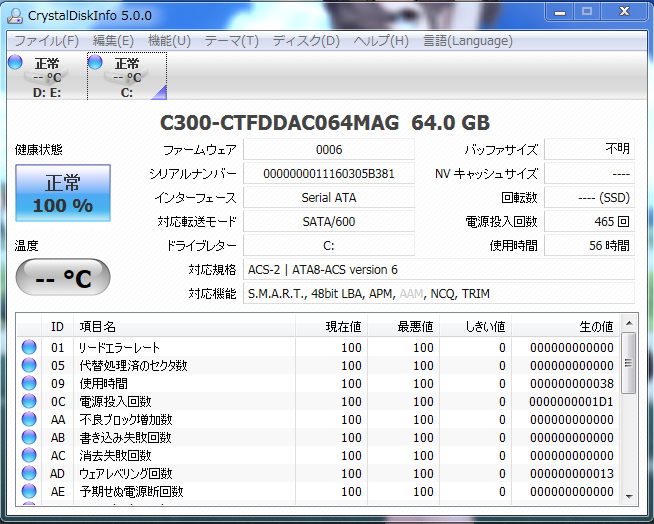Open the 機能(U) menu

pyautogui.click(x=169, y=41)
